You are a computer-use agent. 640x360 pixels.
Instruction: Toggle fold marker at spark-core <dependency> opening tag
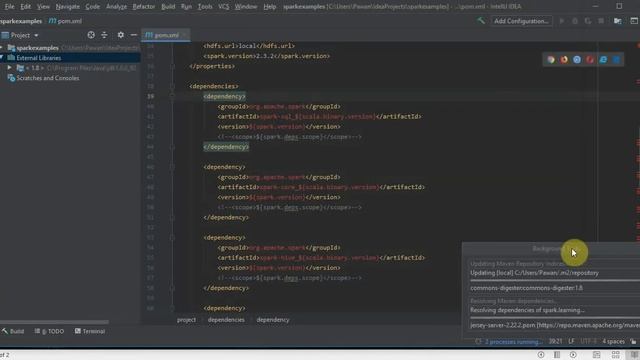tap(172, 167)
